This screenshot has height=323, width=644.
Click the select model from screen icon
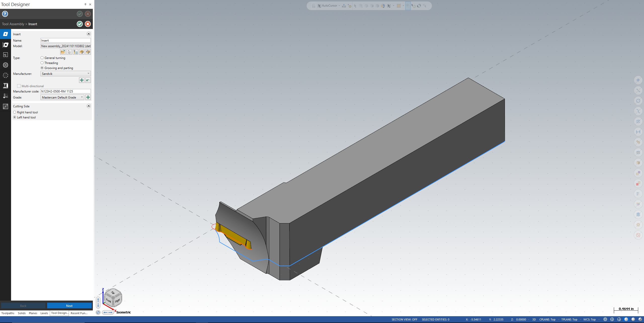pos(69,52)
